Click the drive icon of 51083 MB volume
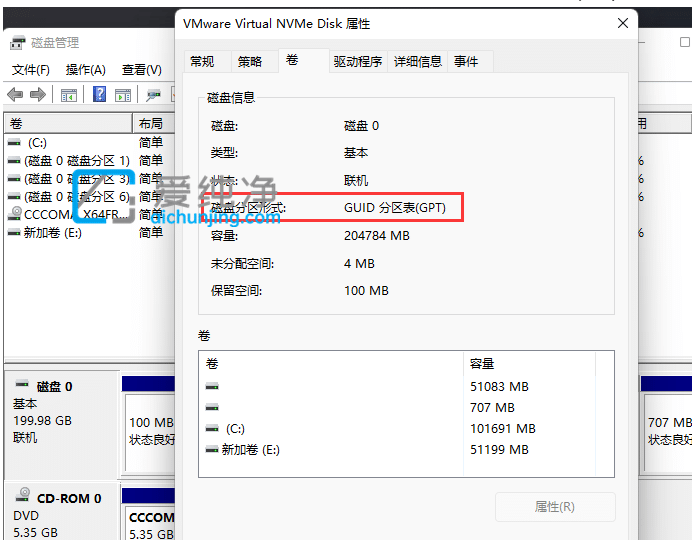The height and width of the screenshot is (540, 692). tap(212, 387)
